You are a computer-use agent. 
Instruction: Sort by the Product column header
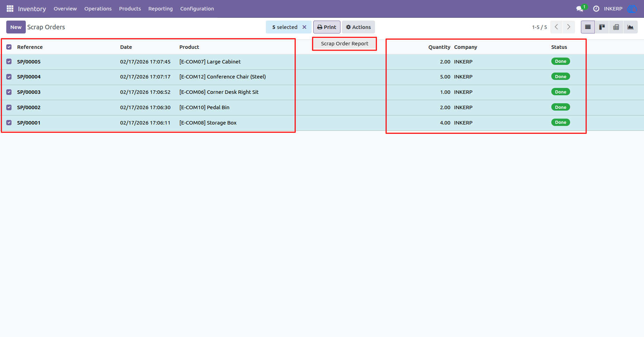coord(189,47)
